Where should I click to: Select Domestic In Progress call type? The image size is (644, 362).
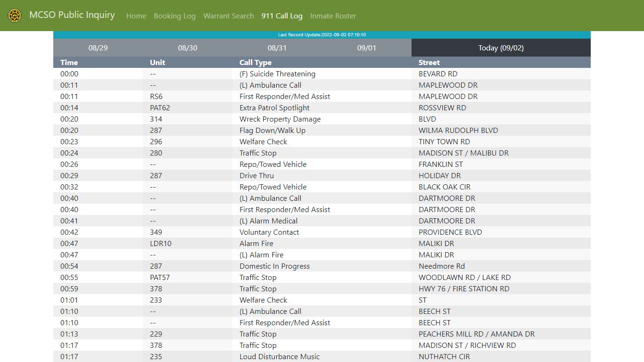coord(322,266)
